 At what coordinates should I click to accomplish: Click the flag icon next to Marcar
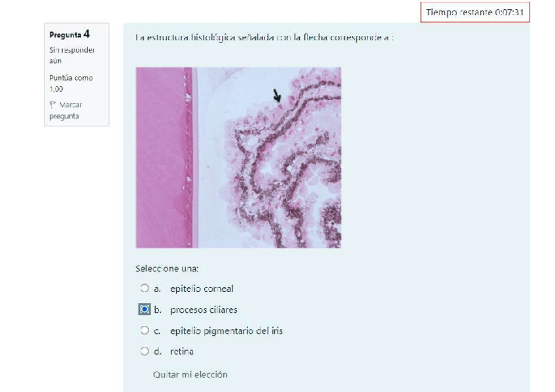click(53, 105)
